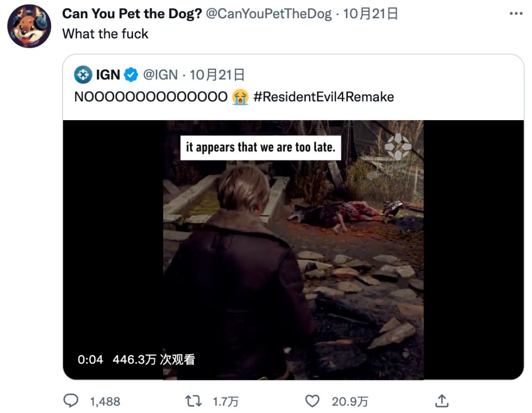Click the share upload icon
This screenshot has width=532, height=413.
pos(442,401)
